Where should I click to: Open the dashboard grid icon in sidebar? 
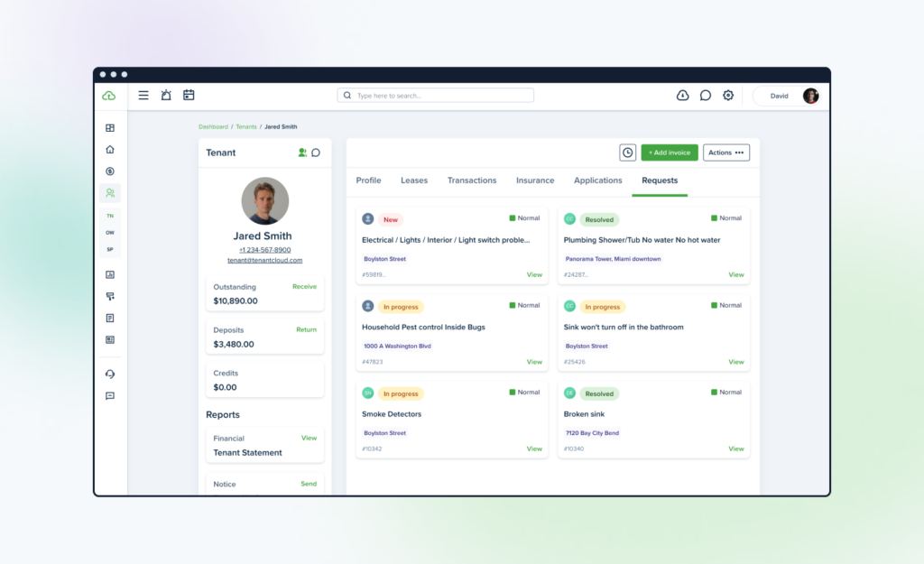pos(110,128)
